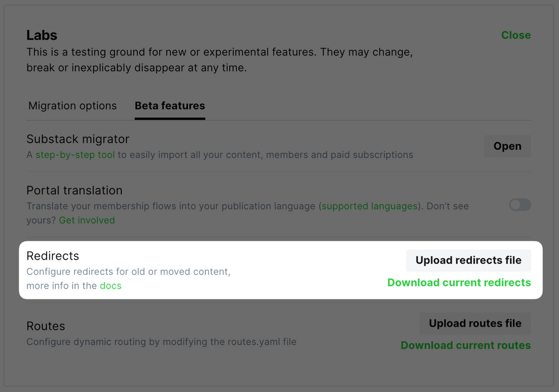Upload a routes file

point(475,323)
